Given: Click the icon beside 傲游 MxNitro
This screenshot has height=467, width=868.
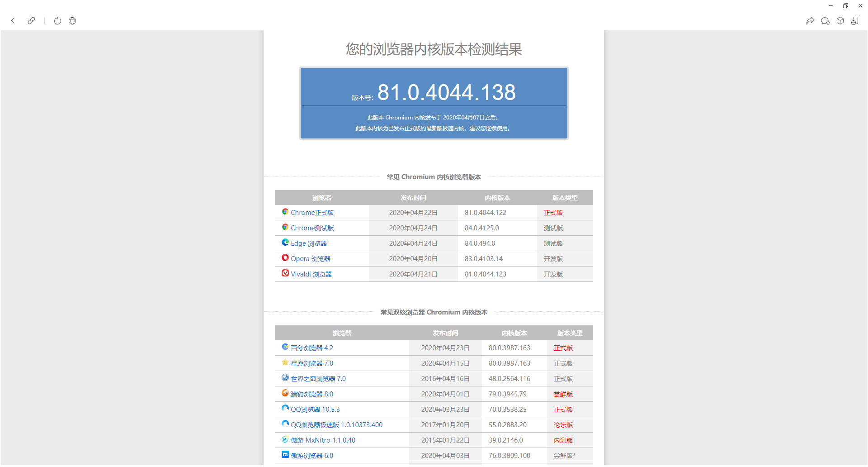Looking at the screenshot, I should pyautogui.click(x=285, y=439).
